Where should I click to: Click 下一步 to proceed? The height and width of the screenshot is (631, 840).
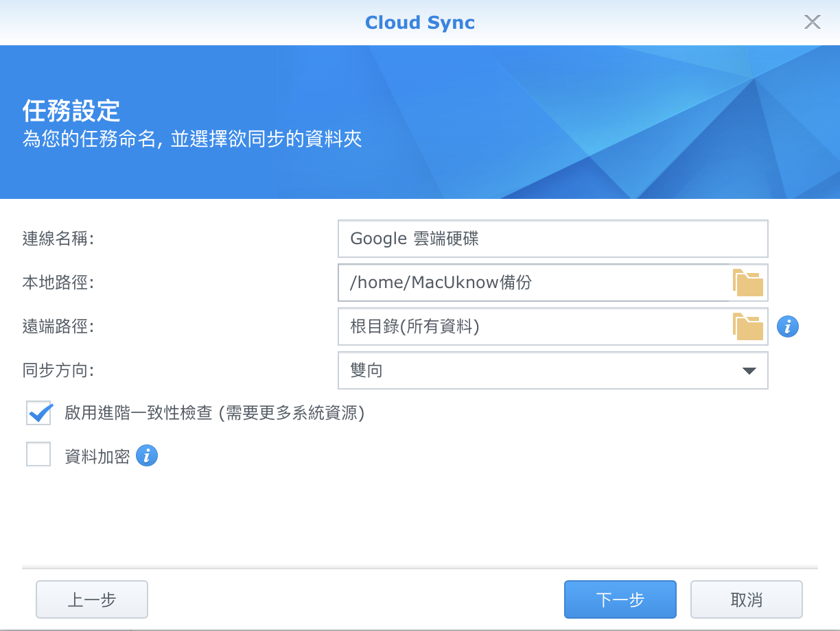tap(620, 599)
